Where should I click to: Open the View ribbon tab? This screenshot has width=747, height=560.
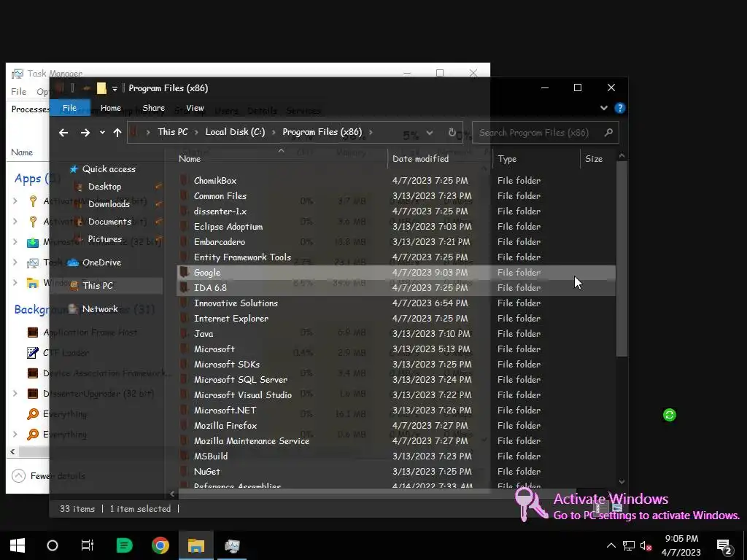pyautogui.click(x=195, y=108)
